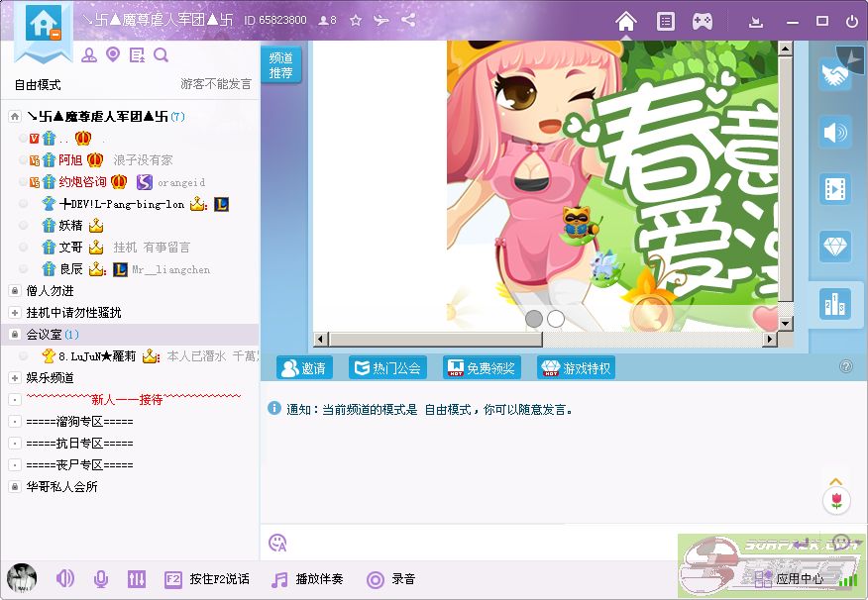This screenshot has height=600, width=868.
Task: Open the ranking podium icon in the right sidebar
Action: 834,304
